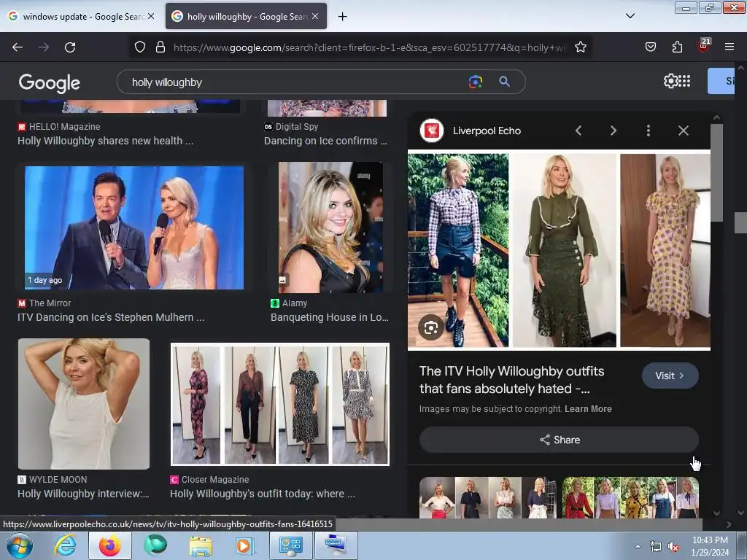The image size is (747, 560).
Task: Open the Closer Magazine outfits image
Action: (280, 404)
